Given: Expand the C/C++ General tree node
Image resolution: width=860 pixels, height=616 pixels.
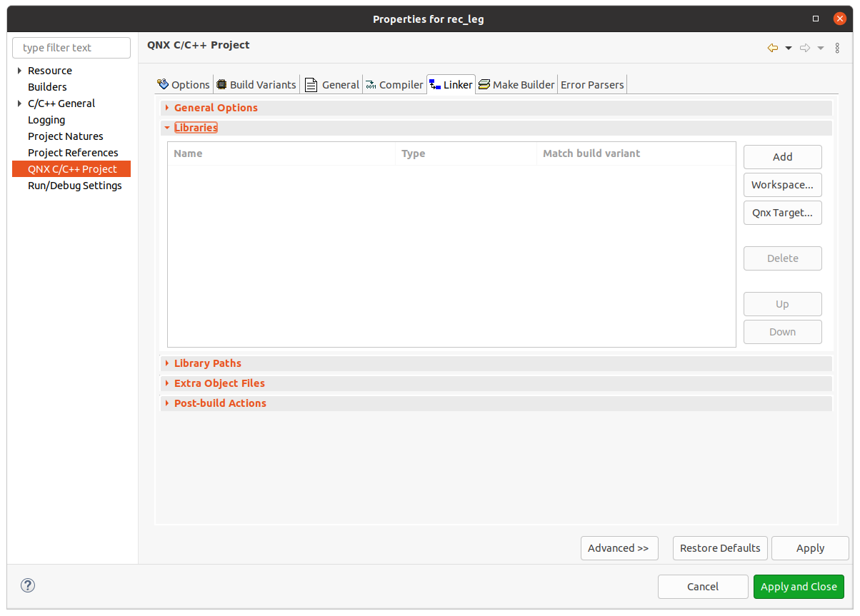Looking at the screenshot, I should point(19,103).
